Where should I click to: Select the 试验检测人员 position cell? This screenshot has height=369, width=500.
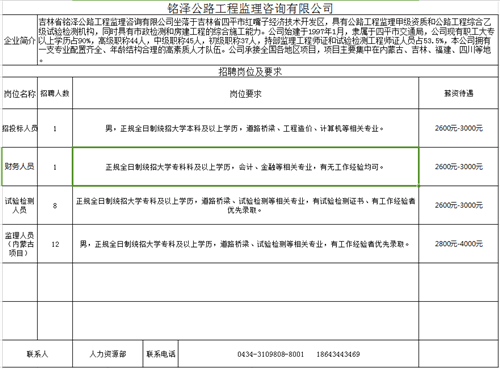click(20, 205)
